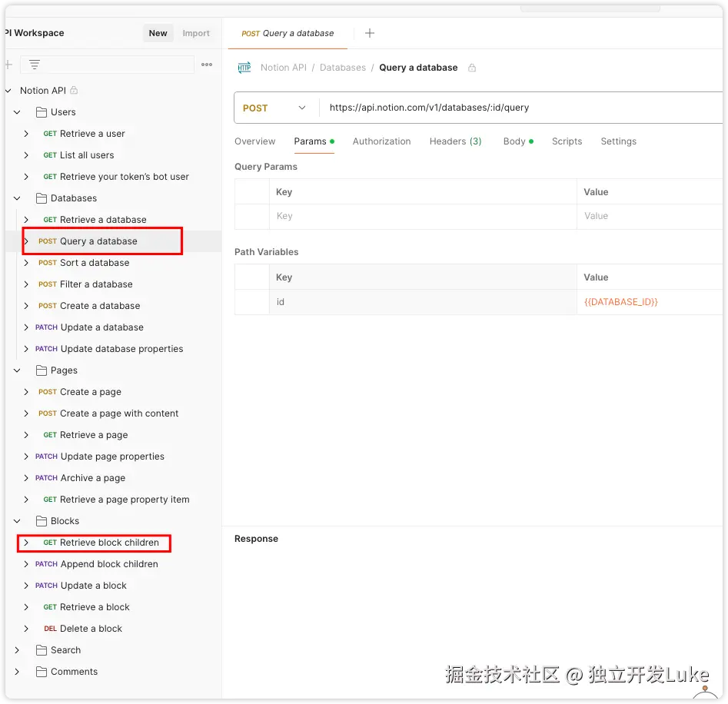Screen dimensions: 728x704
Task: Select the Params tab
Action: pyautogui.click(x=314, y=141)
